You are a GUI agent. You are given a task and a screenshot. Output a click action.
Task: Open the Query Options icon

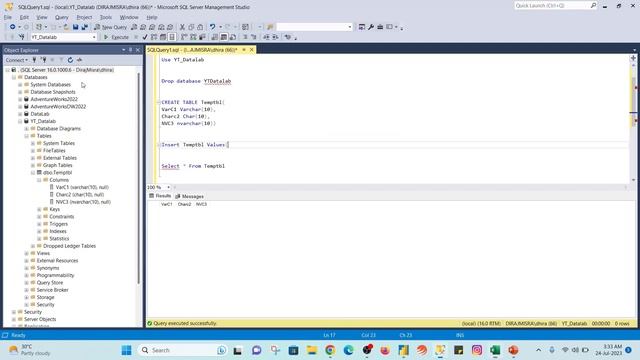(x=163, y=37)
